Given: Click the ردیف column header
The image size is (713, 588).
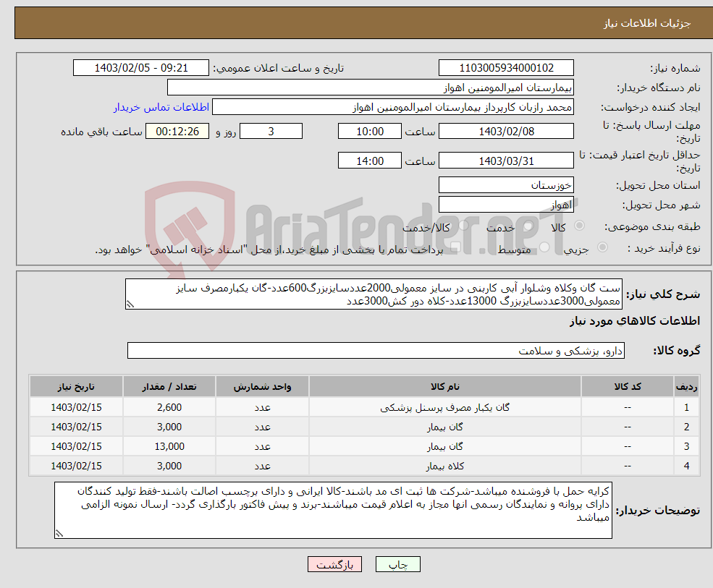Looking at the screenshot, I should 686,387.
